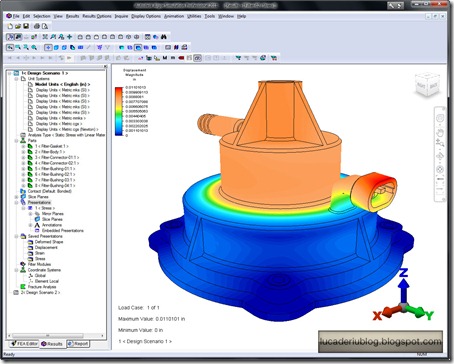
Task: Expand part 1 Filter-Gasket:1
Action: tap(23, 146)
